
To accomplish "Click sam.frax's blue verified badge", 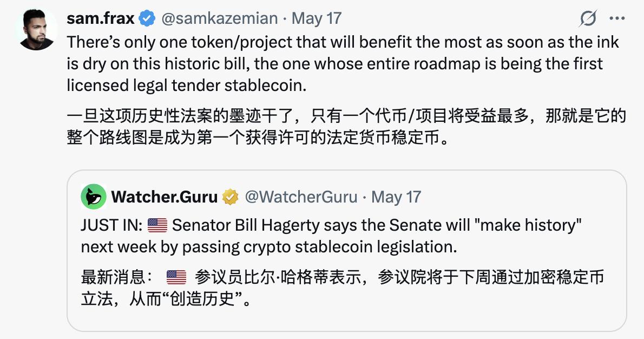I will (x=147, y=18).
